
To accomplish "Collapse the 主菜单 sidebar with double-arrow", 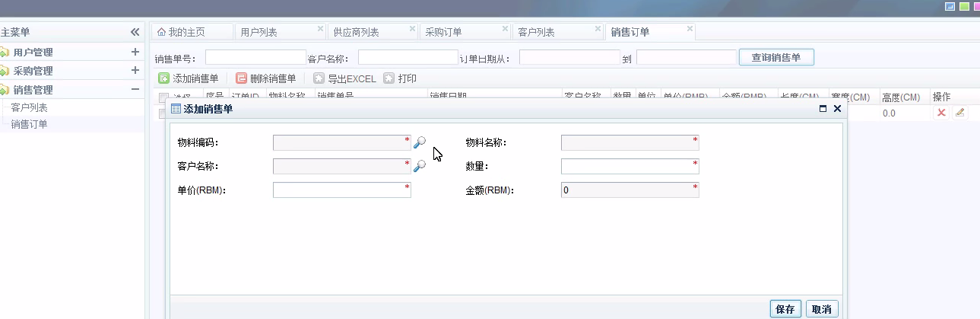I will tap(135, 32).
